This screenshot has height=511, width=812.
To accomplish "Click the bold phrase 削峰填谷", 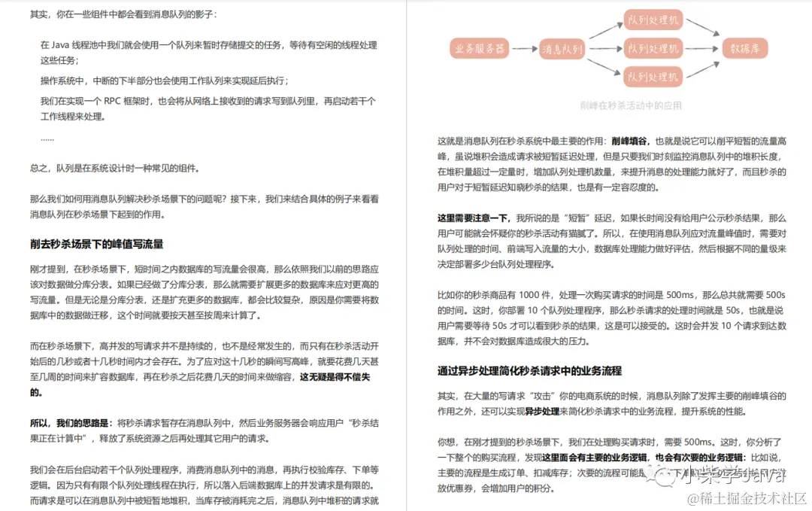I will (629, 141).
